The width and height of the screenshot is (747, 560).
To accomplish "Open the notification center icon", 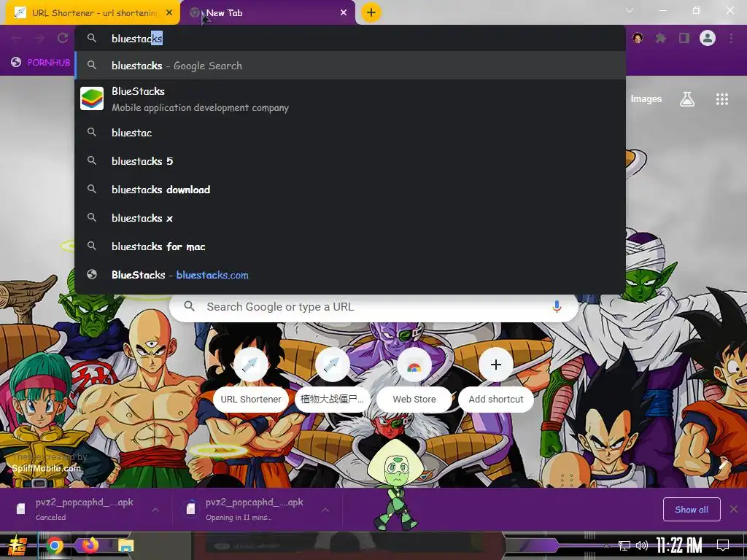I will 723,545.
